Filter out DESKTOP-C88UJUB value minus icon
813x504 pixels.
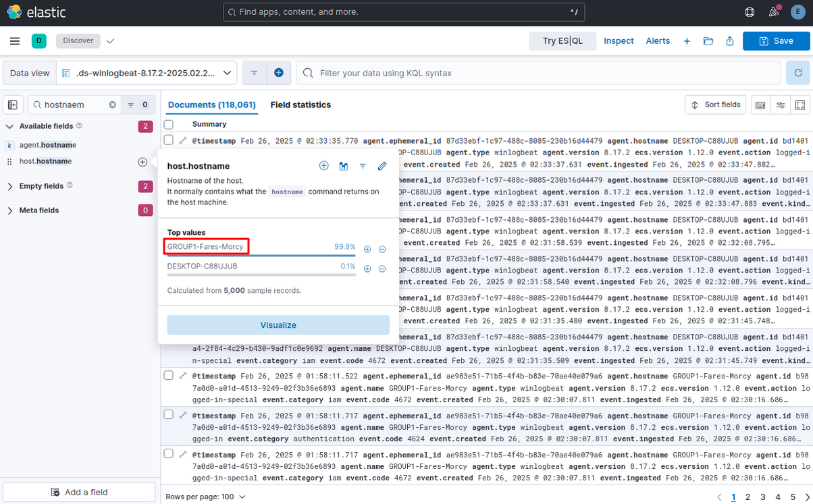coord(382,269)
